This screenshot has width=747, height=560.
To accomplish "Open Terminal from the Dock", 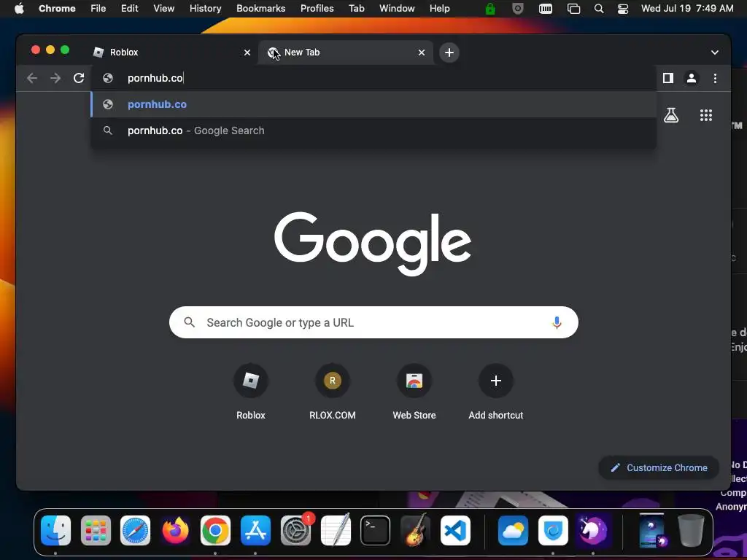I will tap(376, 531).
